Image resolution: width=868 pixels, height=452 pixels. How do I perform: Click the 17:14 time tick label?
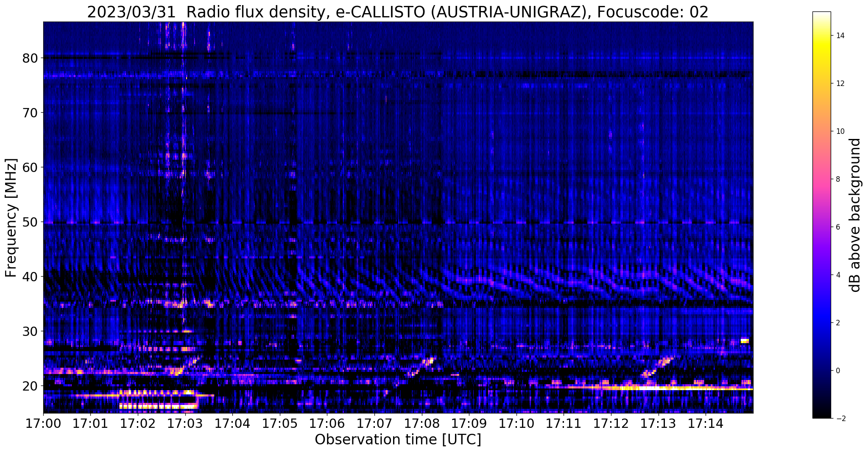[705, 423]
